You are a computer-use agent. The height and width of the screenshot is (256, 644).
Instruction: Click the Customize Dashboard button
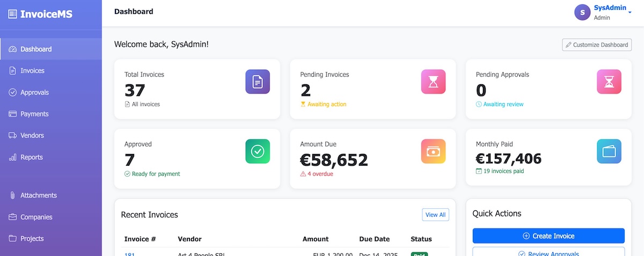(x=596, y=45)
